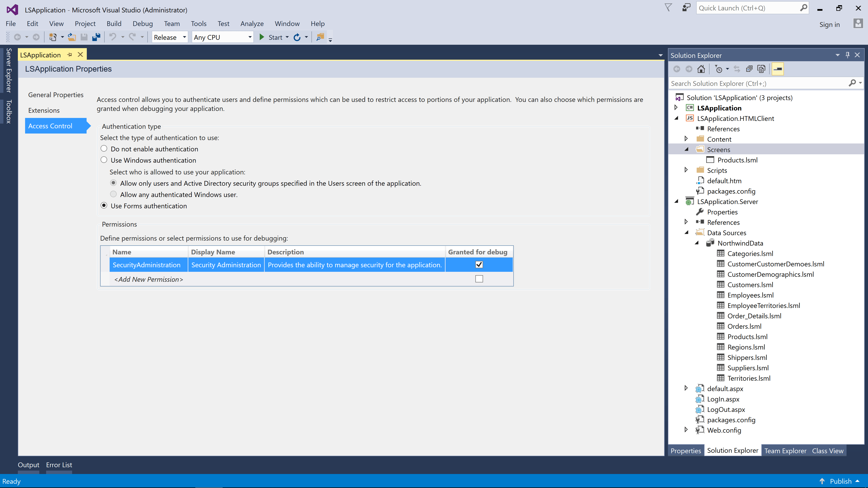Close the LSApplication document tab
The height and width of the screenshot is (488, 868).
(80, 54)
